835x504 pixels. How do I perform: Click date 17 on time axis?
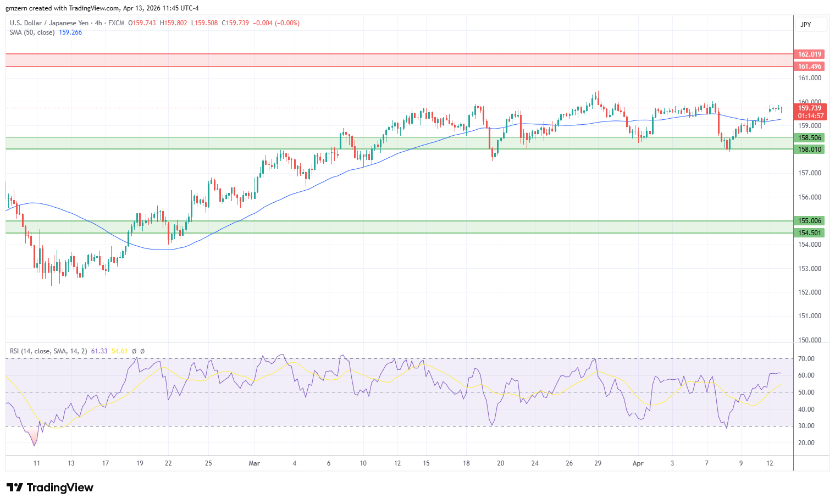[x=106, y=463]
